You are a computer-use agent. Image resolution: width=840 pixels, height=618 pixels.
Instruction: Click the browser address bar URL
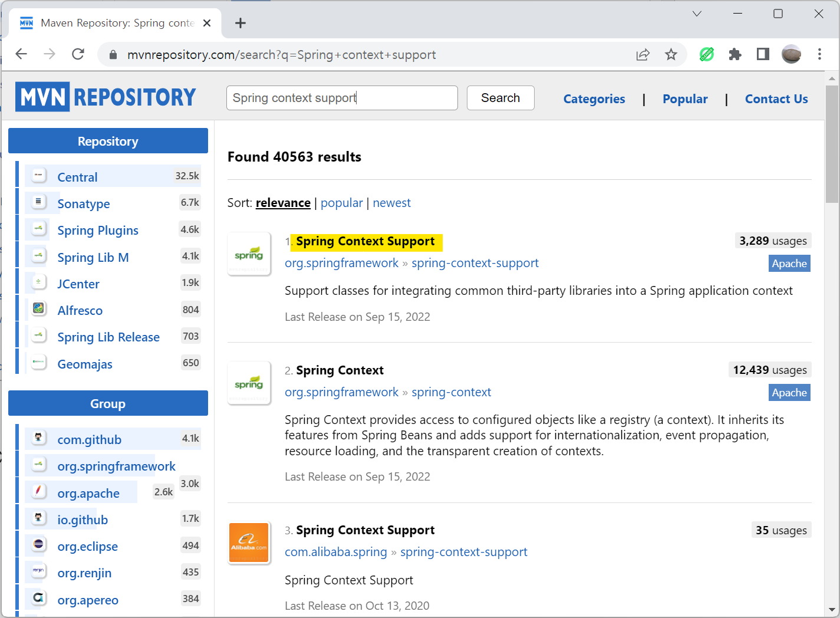coord(282,55)
